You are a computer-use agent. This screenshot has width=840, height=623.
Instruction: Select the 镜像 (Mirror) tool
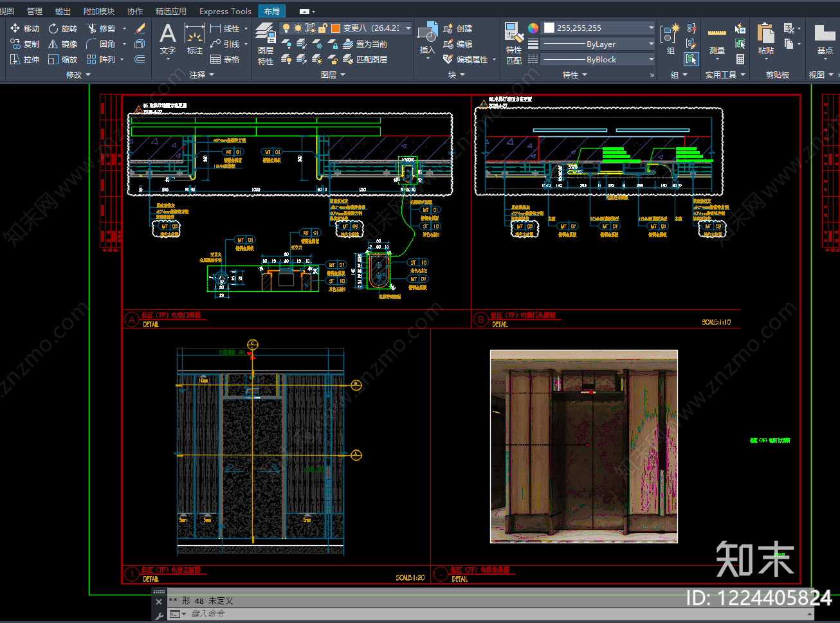(x=62, y=44)
